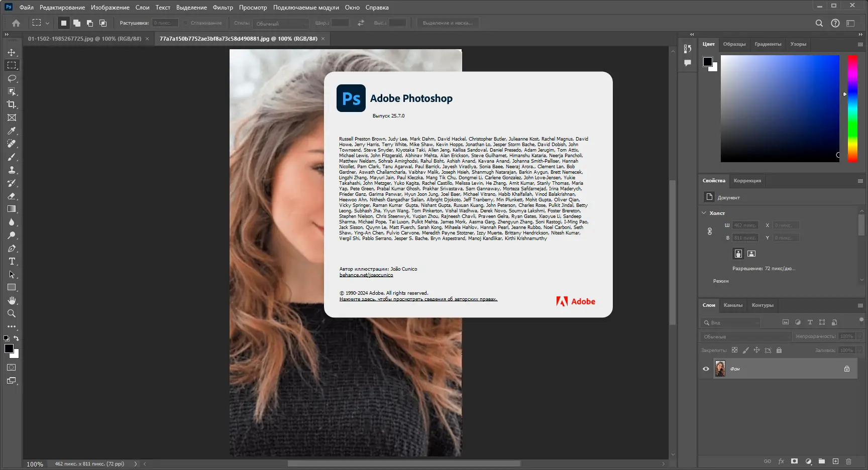Viewport: 868px width, 470px height.
Task: Select the Crop tool
Action: click(x=11, y=104)
